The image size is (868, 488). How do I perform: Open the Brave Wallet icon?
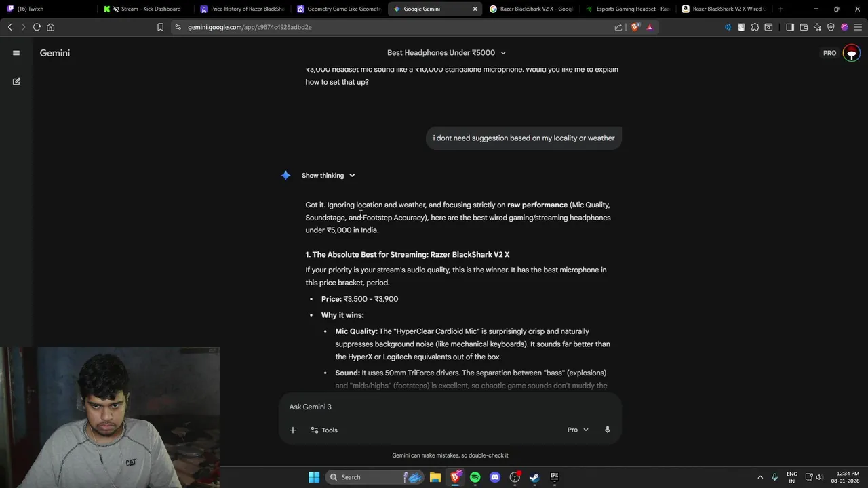(804, 27)
